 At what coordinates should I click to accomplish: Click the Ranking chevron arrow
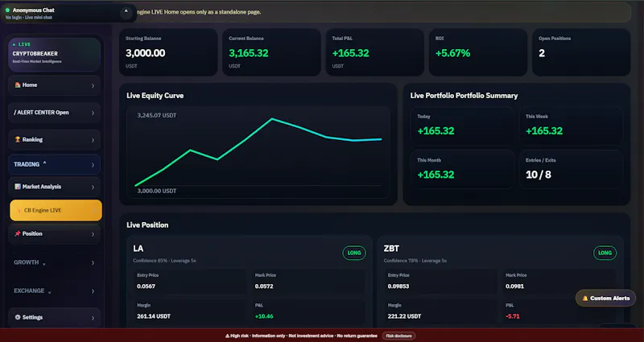93,140
